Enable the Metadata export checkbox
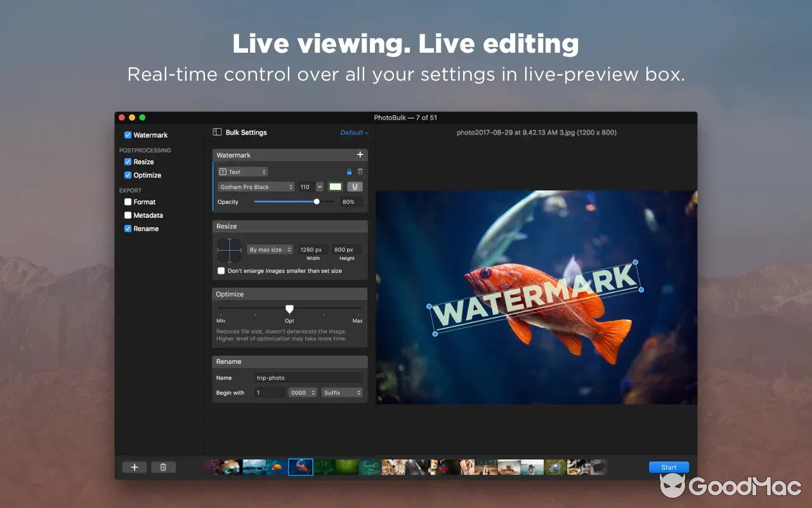The image size is (812, 508). [128, 215]
